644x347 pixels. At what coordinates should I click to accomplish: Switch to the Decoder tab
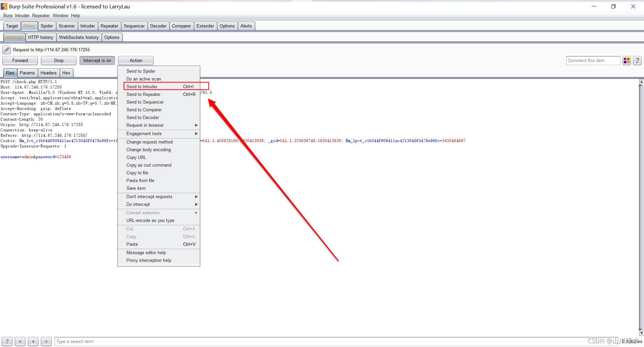click(158, 26)
